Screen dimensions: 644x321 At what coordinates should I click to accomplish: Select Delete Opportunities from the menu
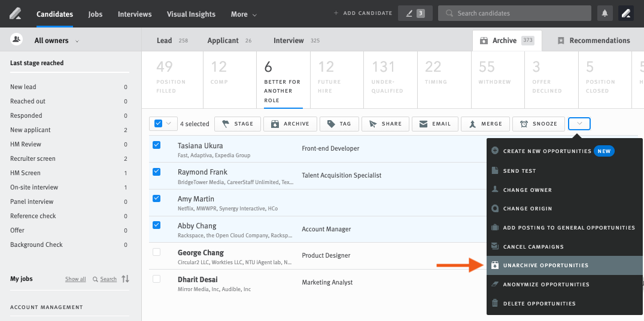pos(564,304)
